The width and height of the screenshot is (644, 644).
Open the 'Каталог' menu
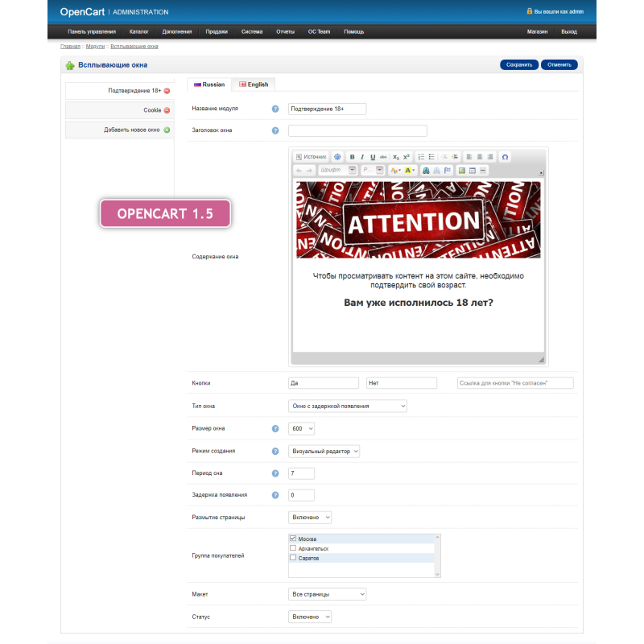pos(138,32)
